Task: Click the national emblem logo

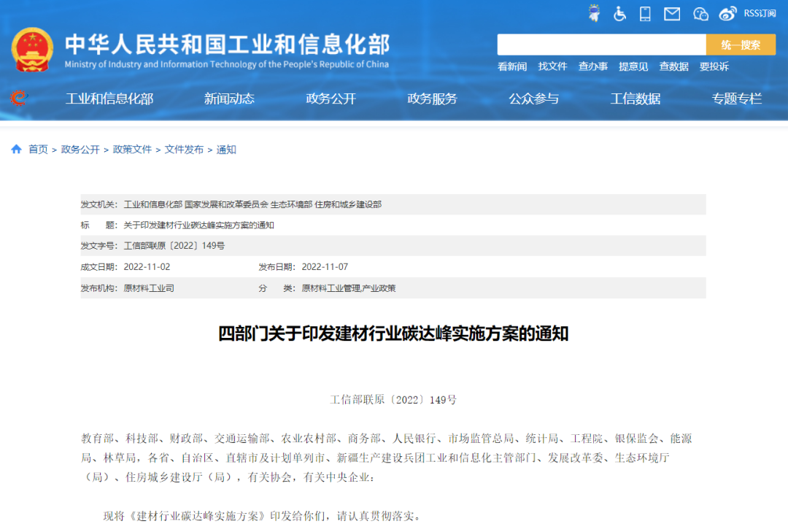Action: (x=32, y=50)
